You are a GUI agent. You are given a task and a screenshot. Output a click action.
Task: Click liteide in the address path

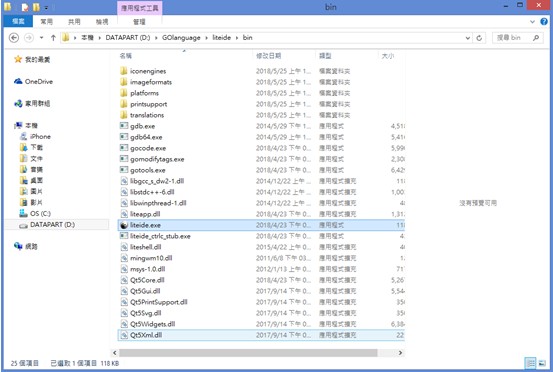pyautogui.click(x=221, y=37)
